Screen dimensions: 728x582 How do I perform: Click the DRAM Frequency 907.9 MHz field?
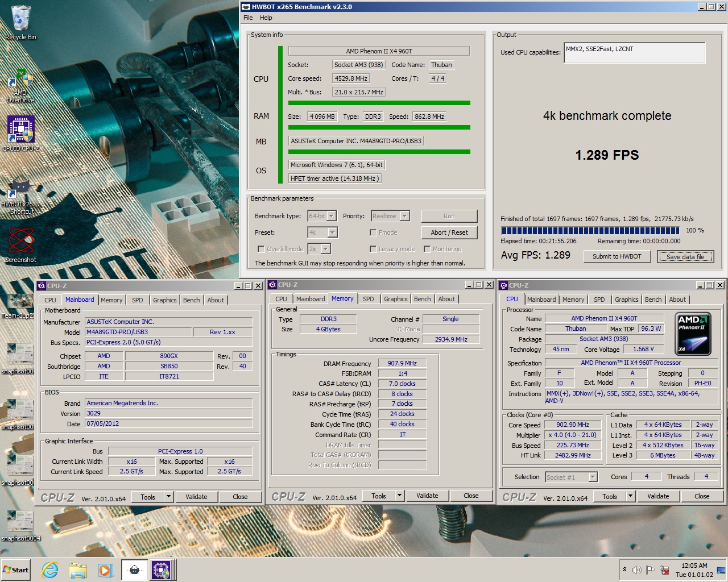[x=403, y=363]
